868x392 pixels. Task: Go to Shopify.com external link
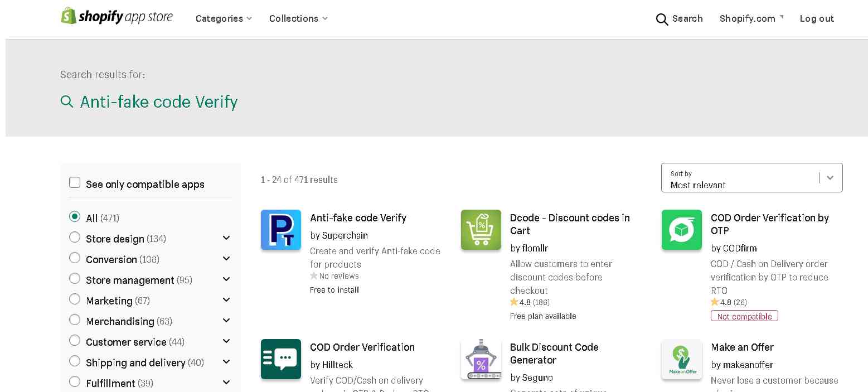[750, 18]
